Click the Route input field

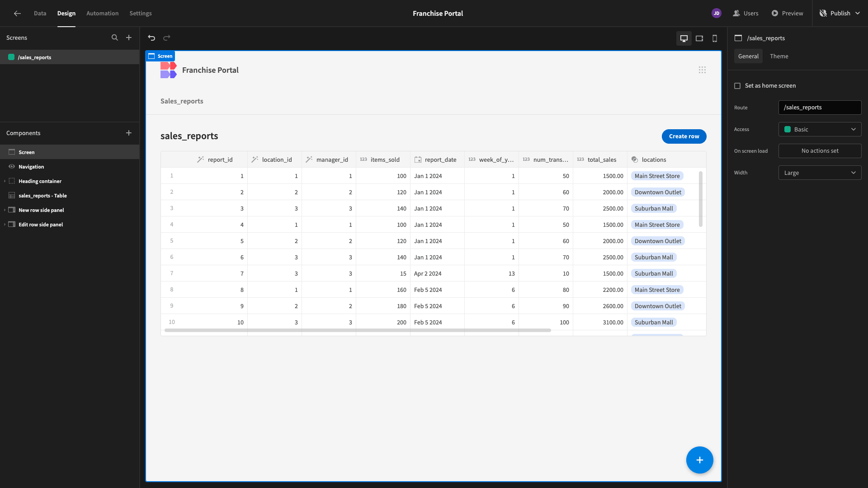point(820,108)
